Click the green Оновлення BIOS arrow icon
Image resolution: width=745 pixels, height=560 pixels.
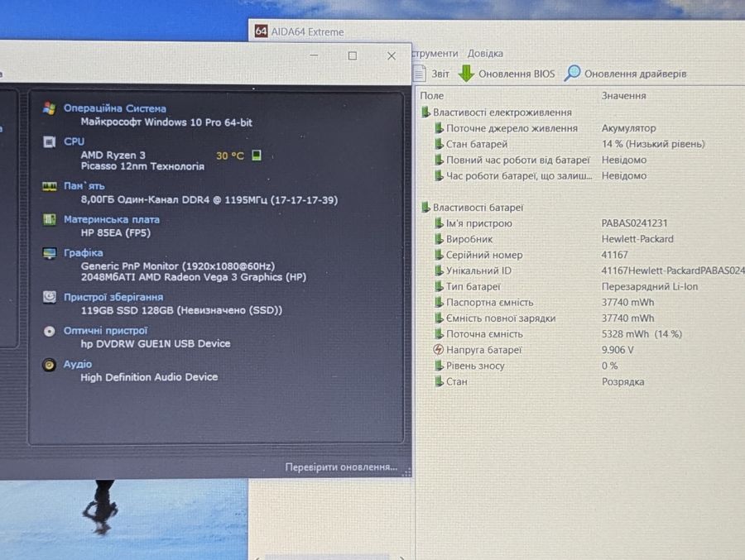click(x=466, y=73)
